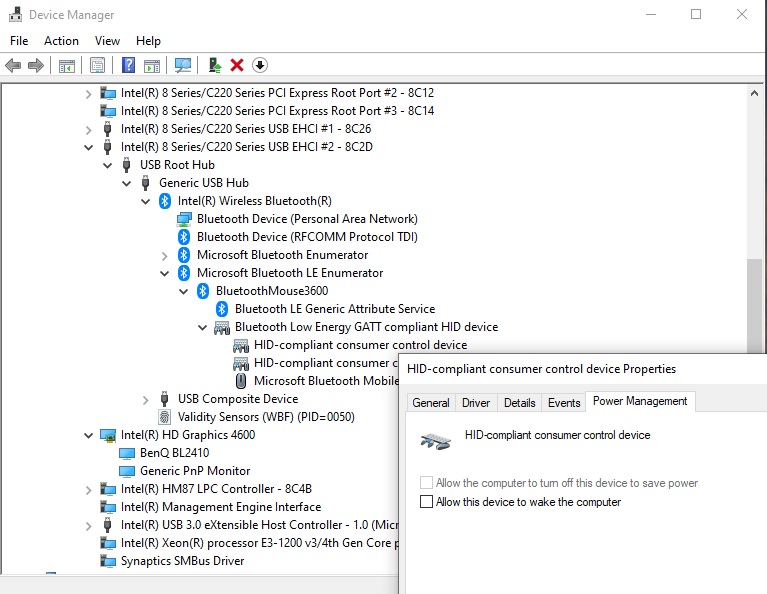Enable Allow this device to wake computer
The image size is (767, 594).
(x=427, y=502)
